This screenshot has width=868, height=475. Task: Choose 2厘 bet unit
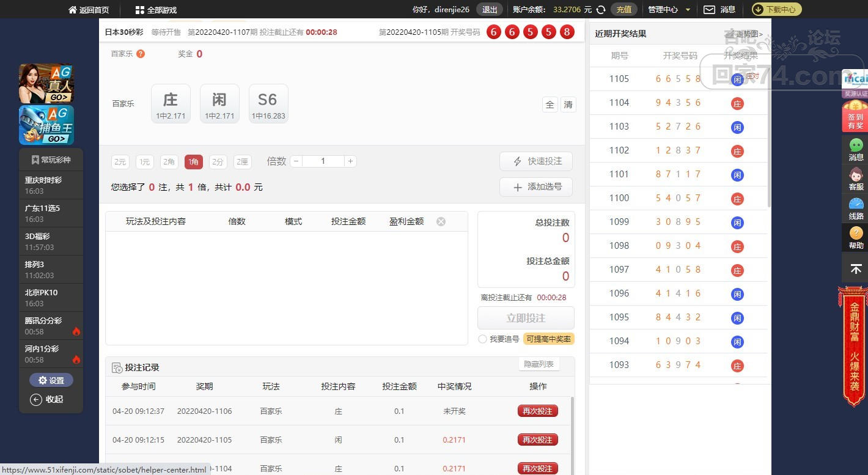tap(243, 162)
